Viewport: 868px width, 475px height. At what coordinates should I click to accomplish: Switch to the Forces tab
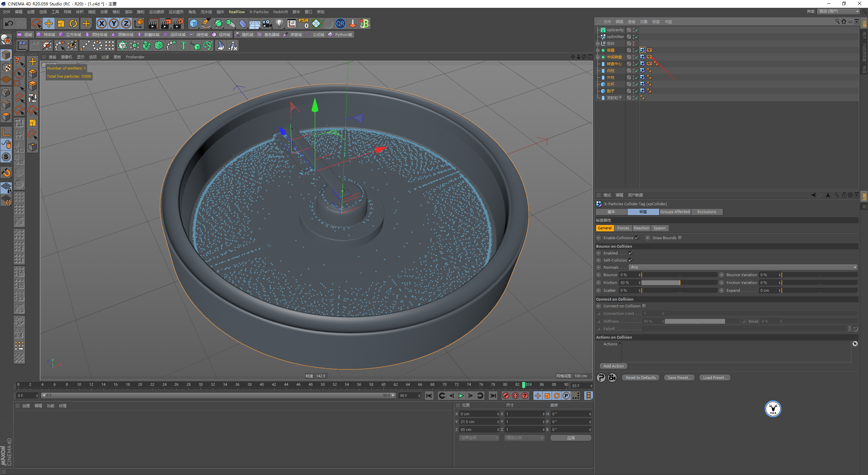click(623, 228)
